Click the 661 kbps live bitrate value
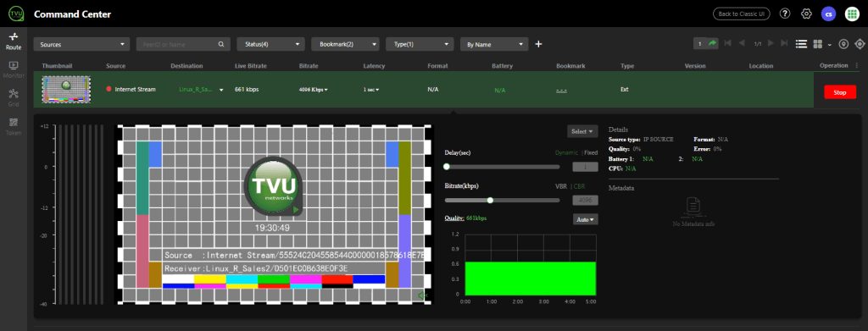This screenshot has height=331, width=868. pyautogui.click(x=247, y=90)
